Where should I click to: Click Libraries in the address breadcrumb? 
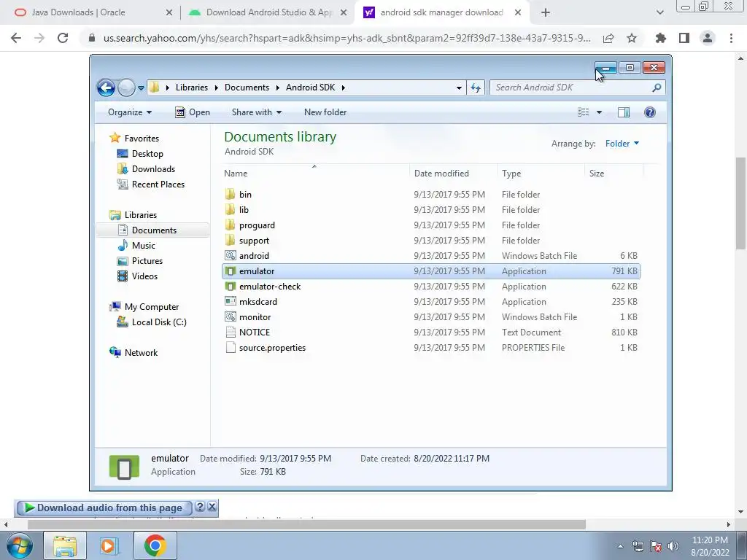coord(192,87)
